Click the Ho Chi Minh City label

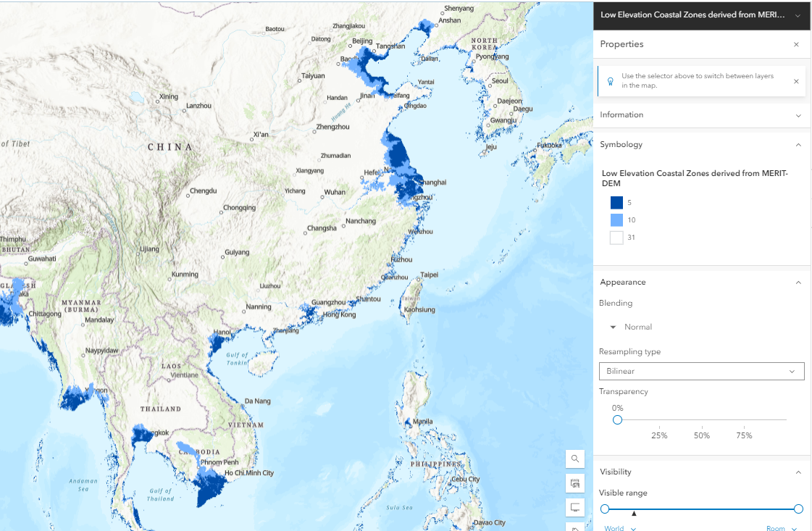(x=249, y=473)
